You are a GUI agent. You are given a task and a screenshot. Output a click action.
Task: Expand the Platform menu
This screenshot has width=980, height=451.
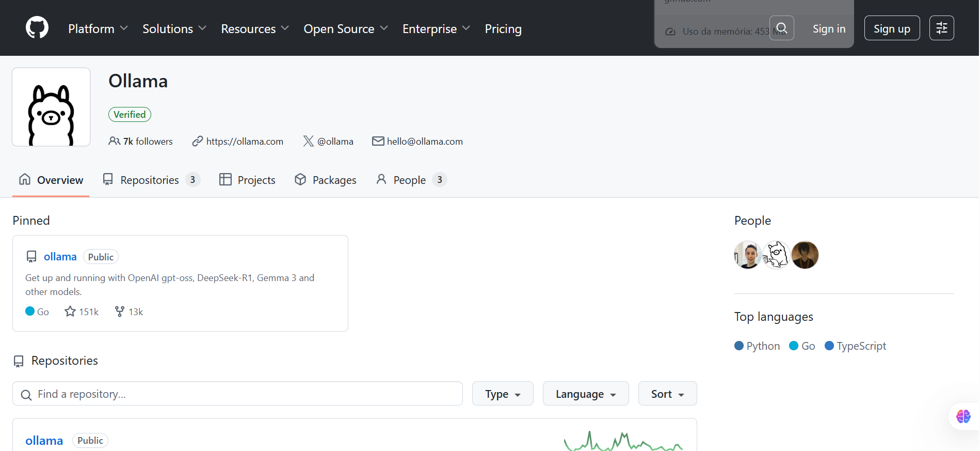coord(98,28)
